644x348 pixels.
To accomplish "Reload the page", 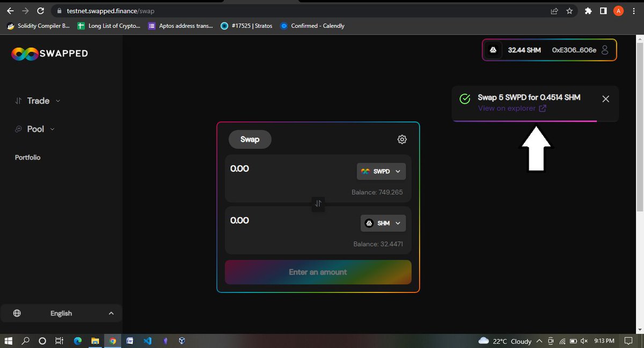I will [x=41, y=11].
